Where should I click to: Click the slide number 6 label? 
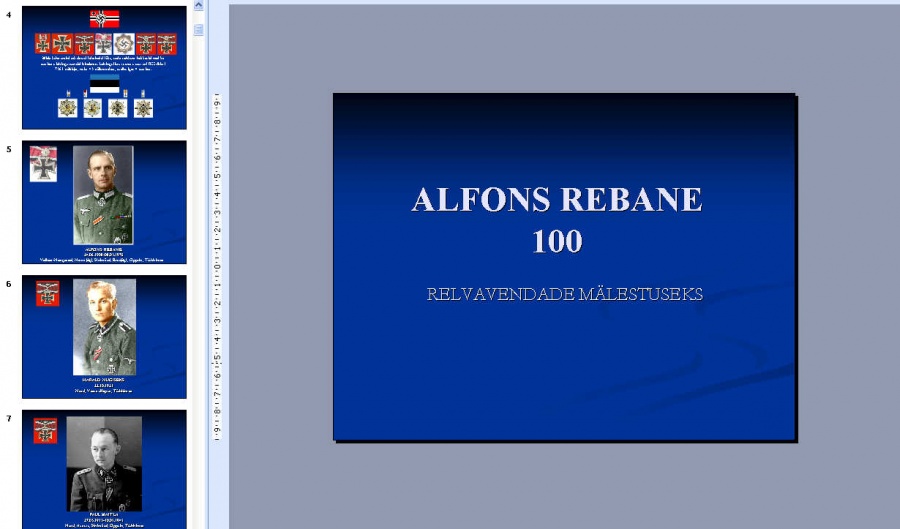coord(9,284)
